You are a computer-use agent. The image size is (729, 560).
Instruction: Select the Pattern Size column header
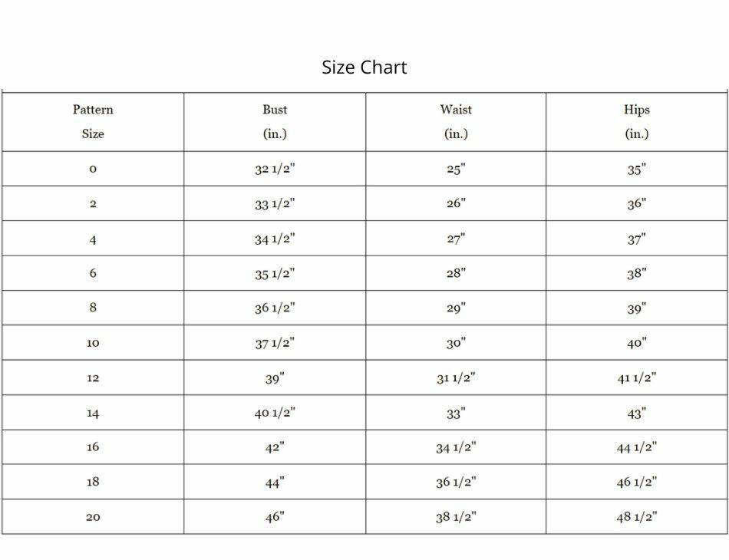pos(93,122)
